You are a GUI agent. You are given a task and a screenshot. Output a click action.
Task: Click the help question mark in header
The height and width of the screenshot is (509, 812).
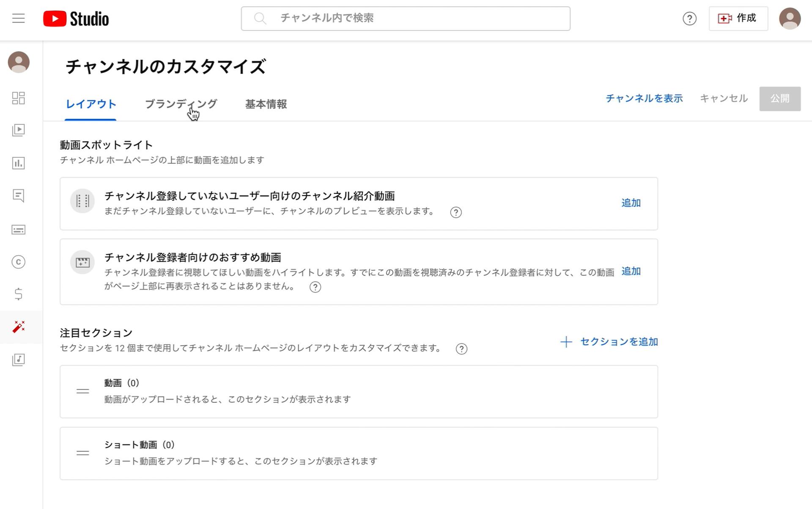pyautogui.click(x=689, y=19)
